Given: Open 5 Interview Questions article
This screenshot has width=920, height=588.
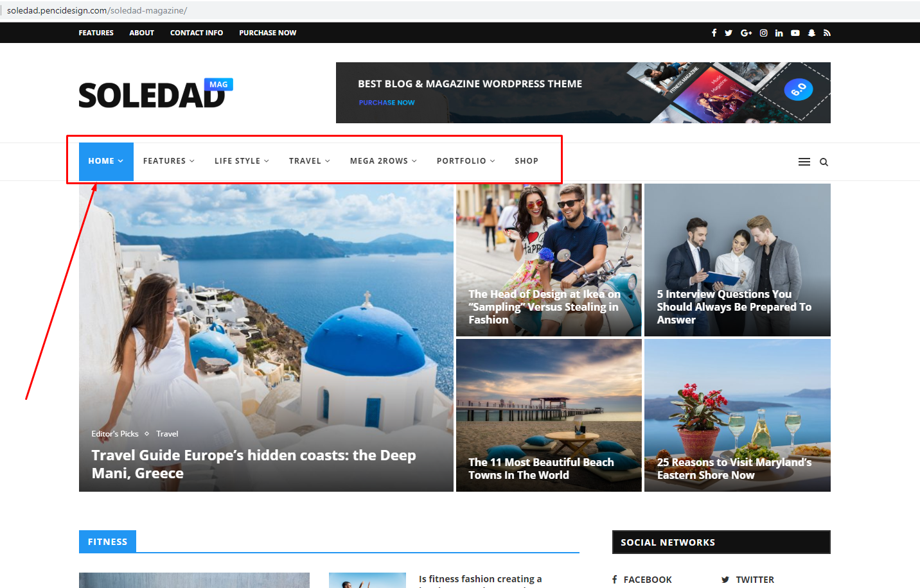Looking at the screenshot, I should click(734, 307).
